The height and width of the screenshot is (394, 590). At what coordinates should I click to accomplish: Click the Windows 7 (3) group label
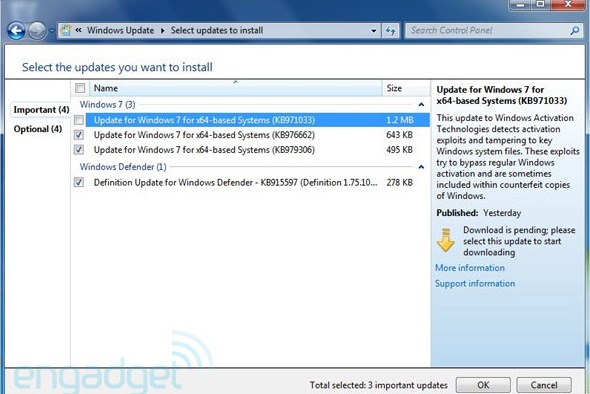coord(108,105)
